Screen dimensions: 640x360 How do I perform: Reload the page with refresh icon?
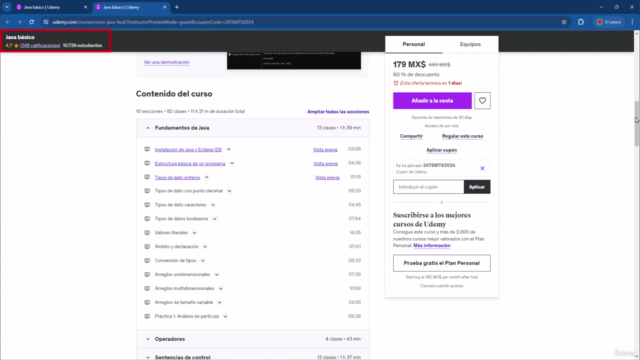(x=31, y=22)
